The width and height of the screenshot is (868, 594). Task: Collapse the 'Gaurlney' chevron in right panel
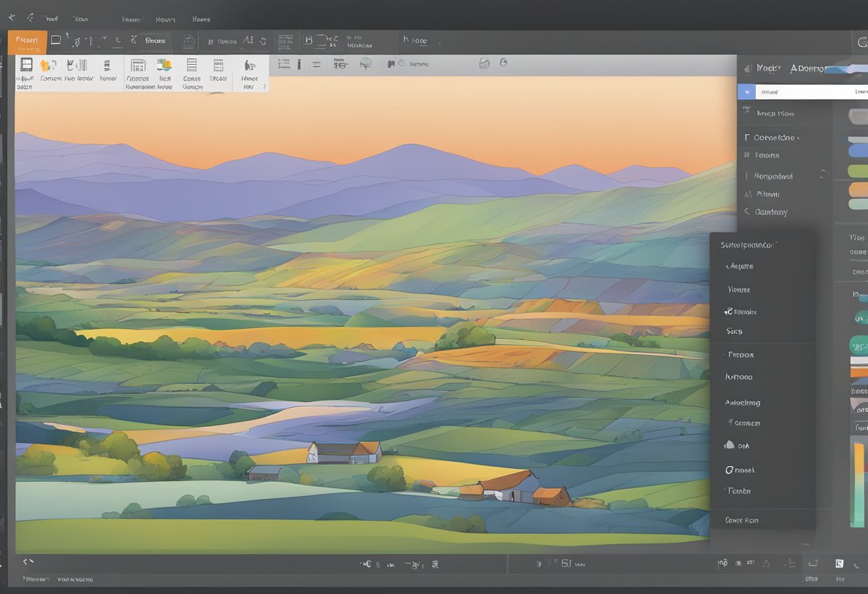coord(747,212)
